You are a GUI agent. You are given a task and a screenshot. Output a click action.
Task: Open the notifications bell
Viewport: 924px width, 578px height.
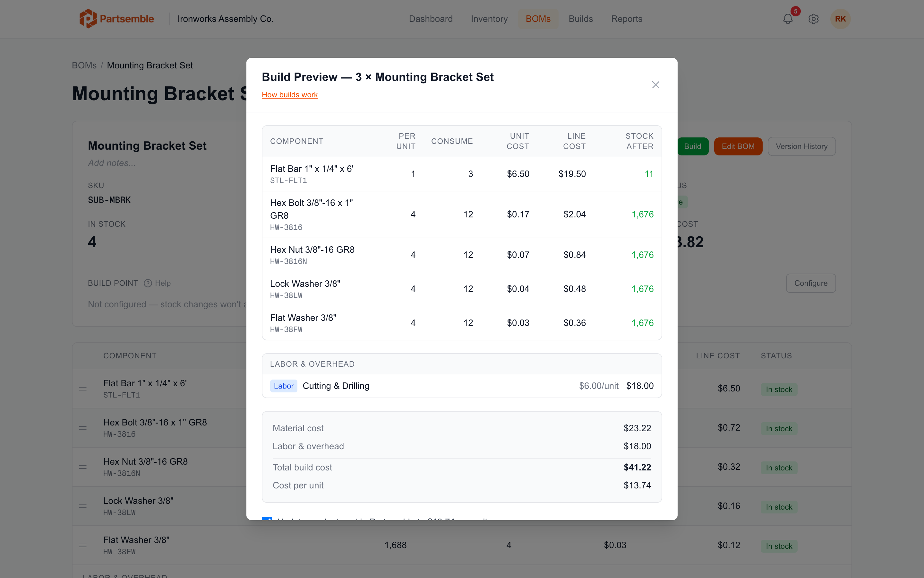click(x=788, y=19)
